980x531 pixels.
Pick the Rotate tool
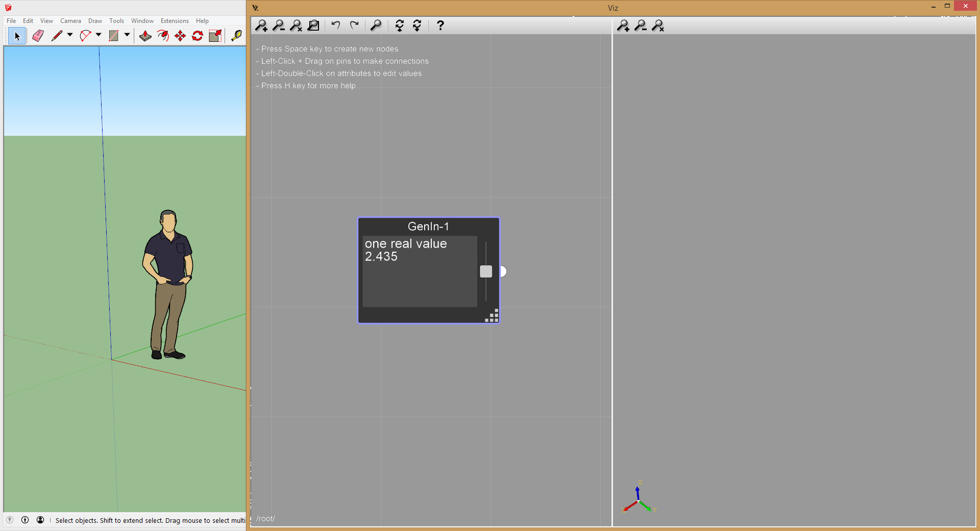pos(198,36)
